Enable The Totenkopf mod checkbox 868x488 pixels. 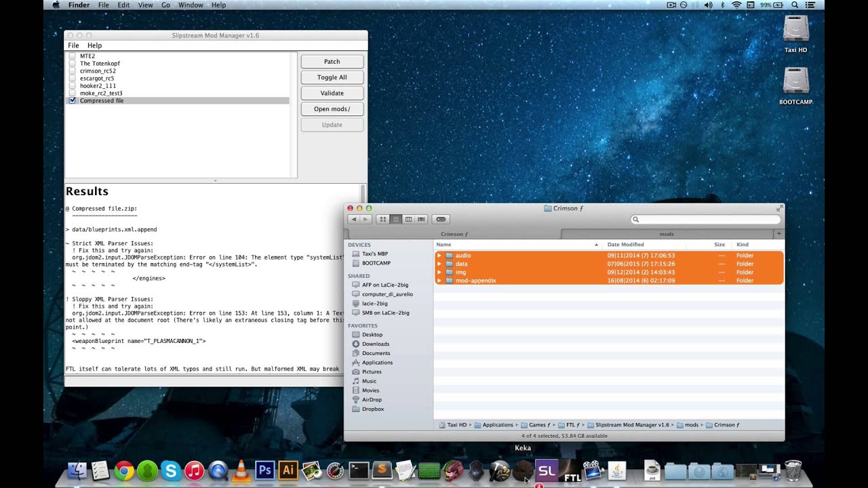tap(72, 63)
